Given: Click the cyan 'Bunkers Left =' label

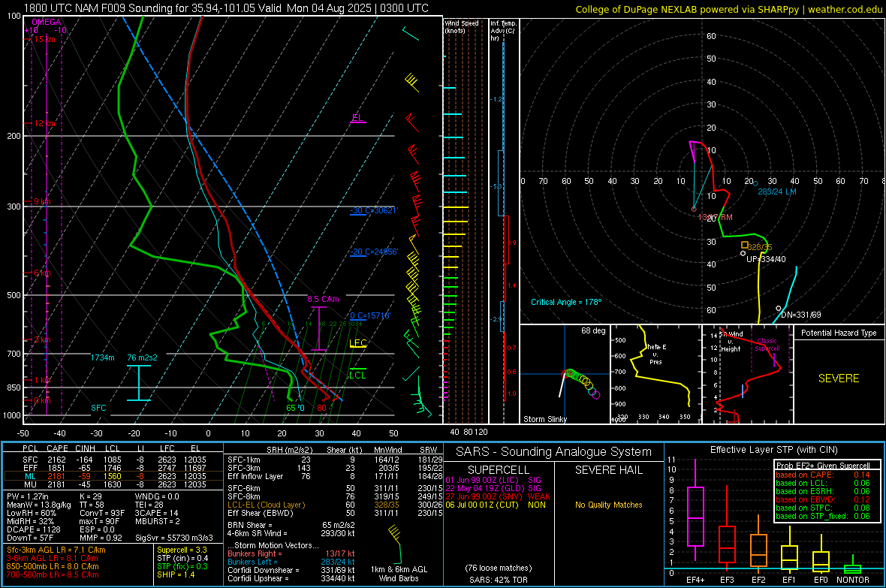Looking at the screenshot, I should (x=252, y=562).
